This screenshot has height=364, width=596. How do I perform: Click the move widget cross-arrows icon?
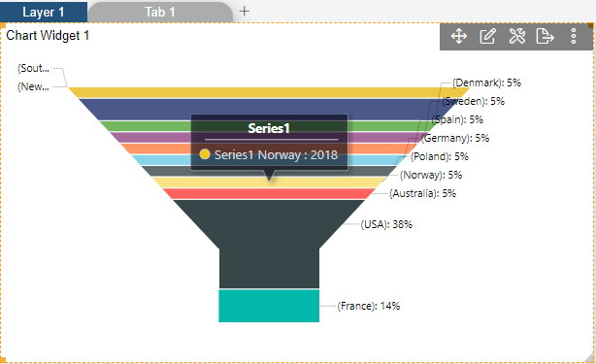[459, 37]
